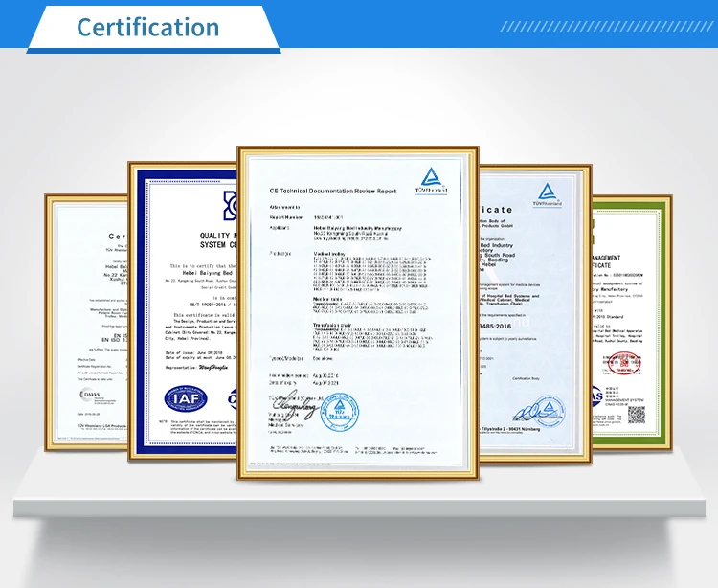Click the QR code on green certificate
The width and height of the screenshot is (718, 588).
coord(636,415)
